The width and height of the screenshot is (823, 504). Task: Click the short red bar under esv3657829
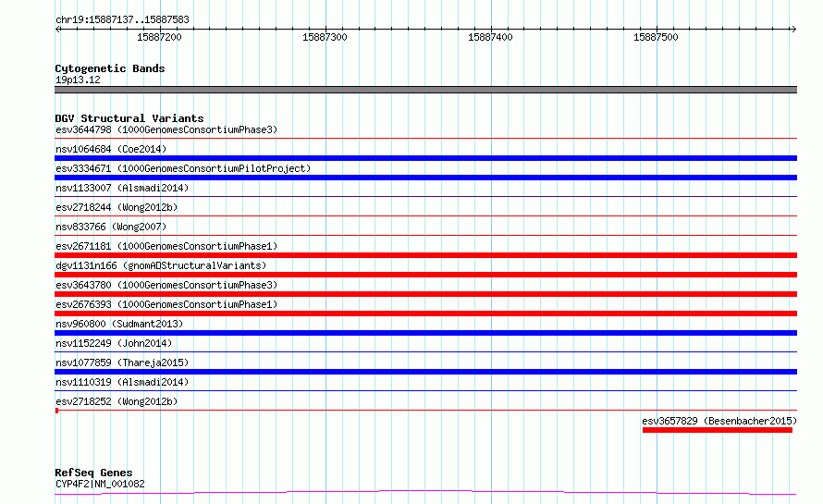[x=717, y=430]
